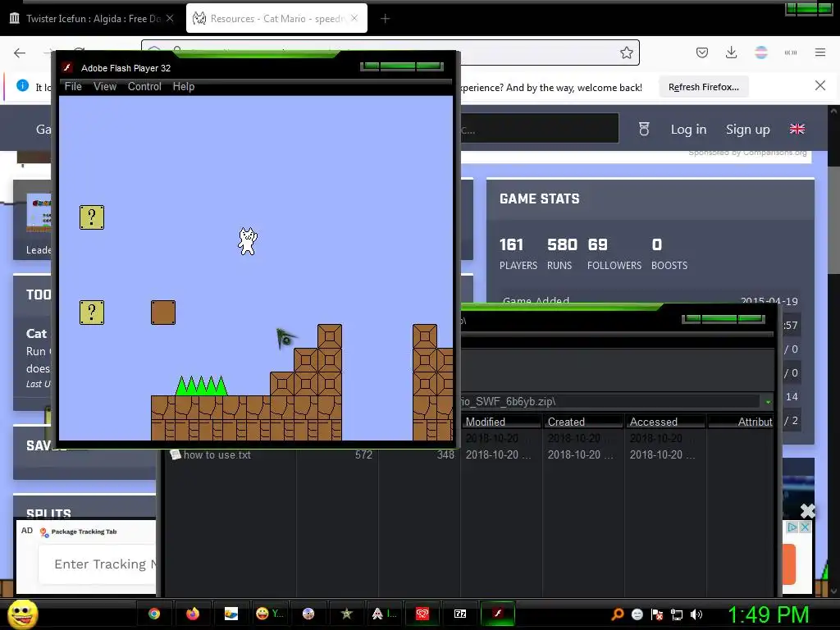This screenshot has height=630, width=840.
Task: Click the lower question mark block
Action: tap(92, 313)
